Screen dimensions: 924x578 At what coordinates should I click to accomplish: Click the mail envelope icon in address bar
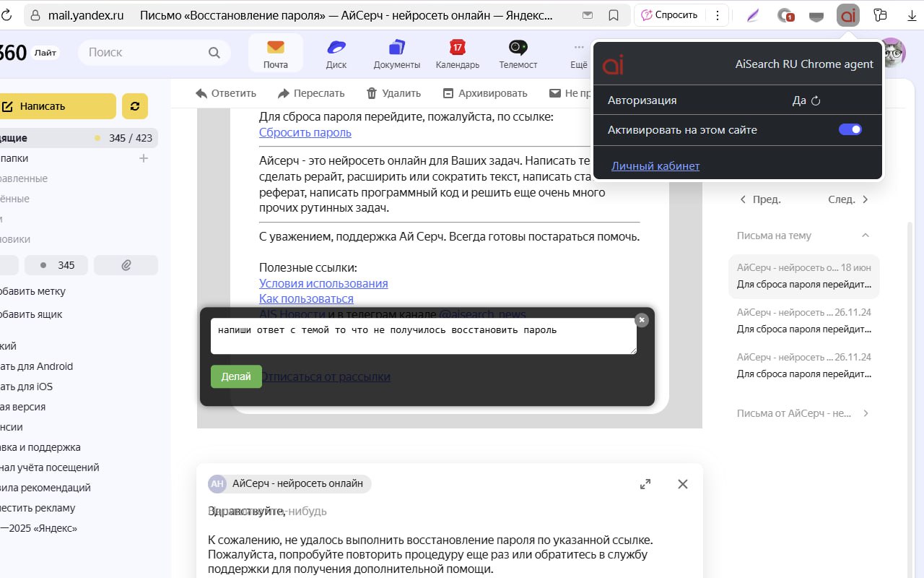tap(588, 15)
